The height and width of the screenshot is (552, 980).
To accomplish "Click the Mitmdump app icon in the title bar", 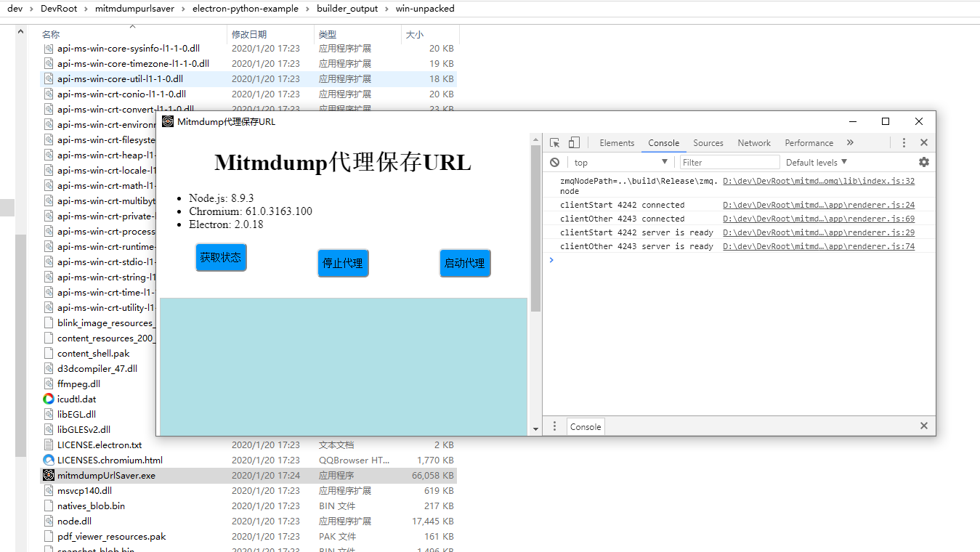I will [168, 121].
